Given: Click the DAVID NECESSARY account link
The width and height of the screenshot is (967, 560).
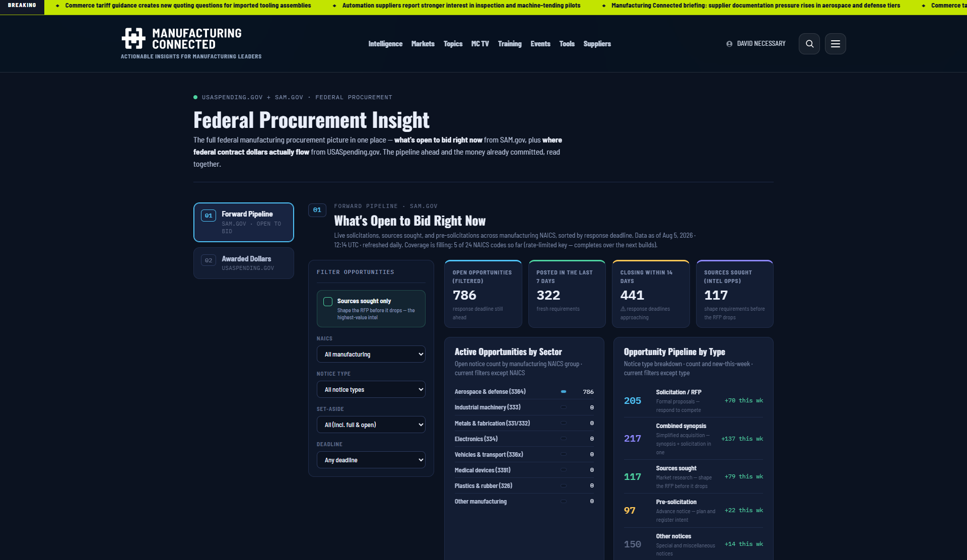Looking at the screenshot, I should [x=761, y=44].
